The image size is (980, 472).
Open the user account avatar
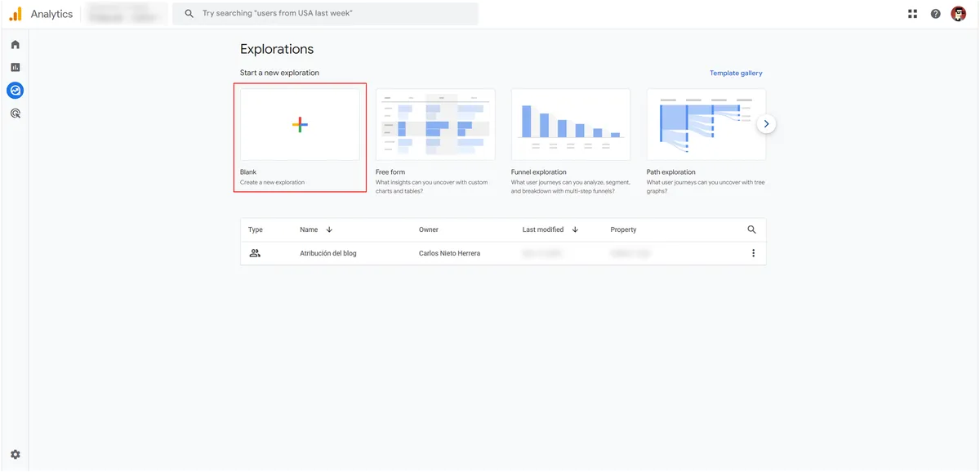[959, 14]
